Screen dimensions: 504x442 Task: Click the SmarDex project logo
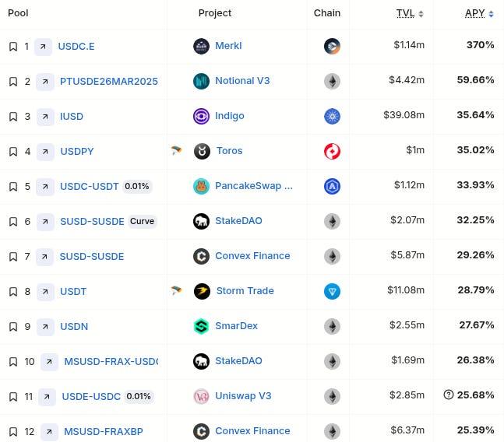[x=202, y=326]
